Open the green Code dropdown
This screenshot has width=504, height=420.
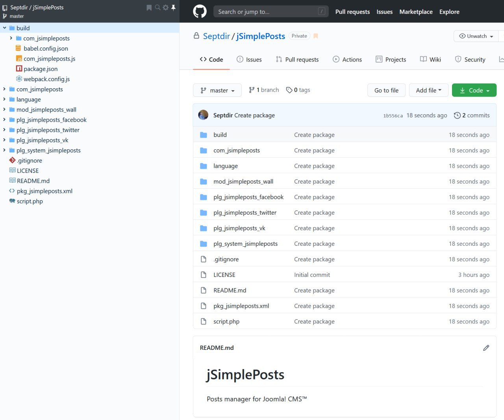click(474, 90)
